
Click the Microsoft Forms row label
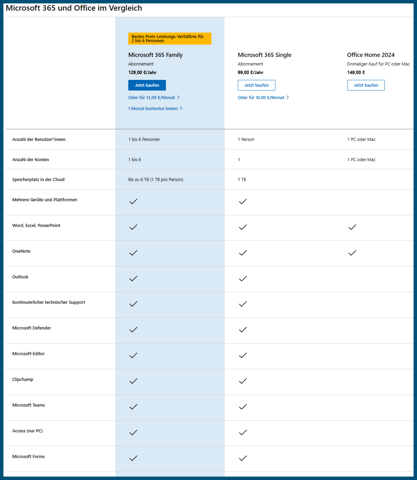(x=28, y=456)
